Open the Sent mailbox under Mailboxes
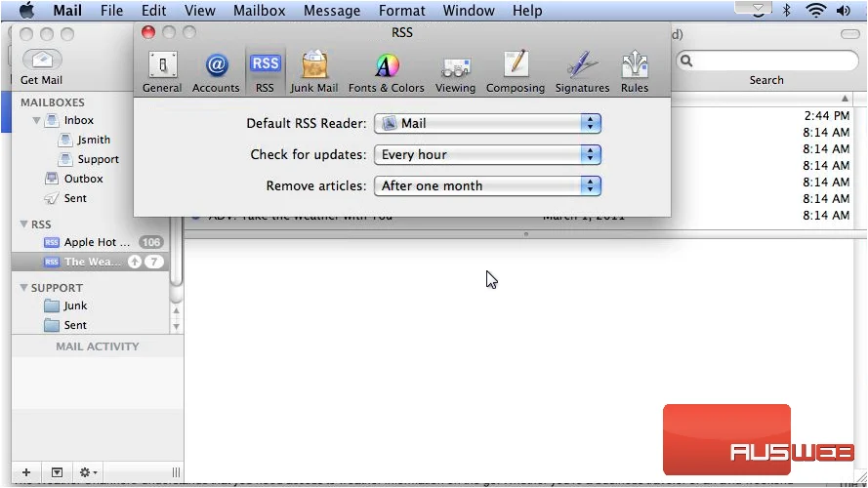The image size is (868, 488). [x=75, y=198]
